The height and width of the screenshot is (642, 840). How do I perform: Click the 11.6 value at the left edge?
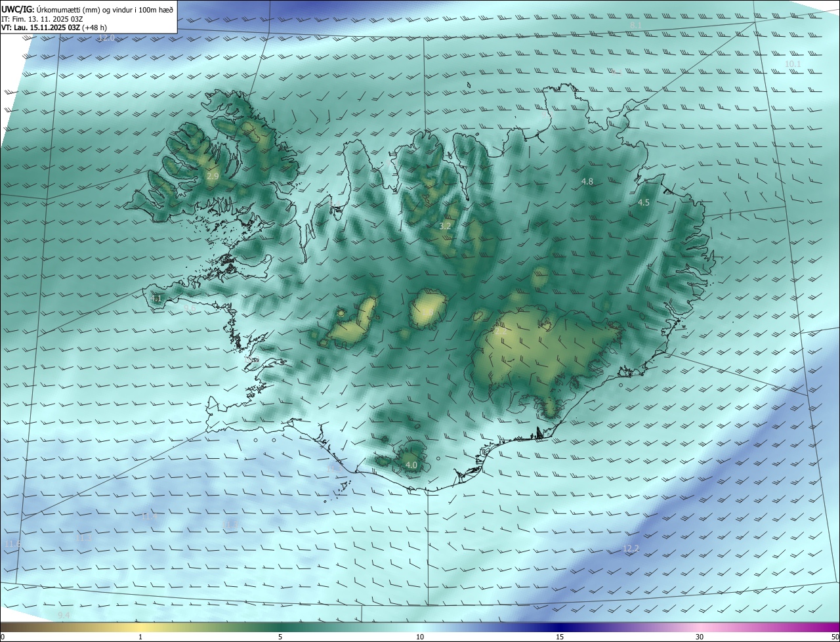point(12,544)
